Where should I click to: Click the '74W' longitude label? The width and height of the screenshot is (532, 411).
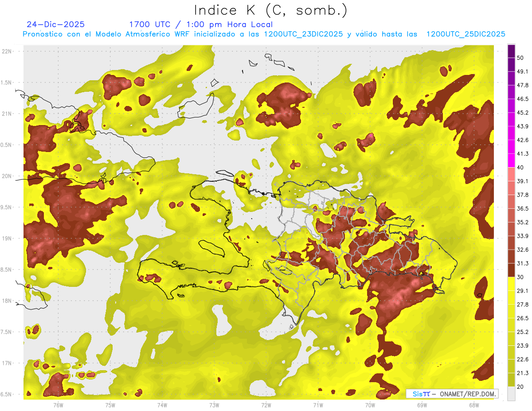[162, 405]
